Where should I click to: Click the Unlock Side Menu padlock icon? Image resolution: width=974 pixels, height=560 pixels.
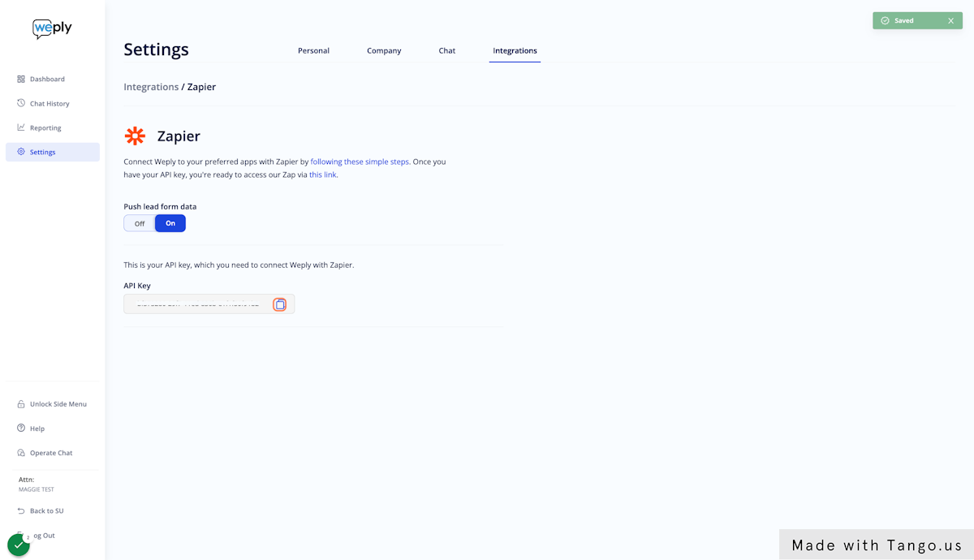(x=21, y=404)
